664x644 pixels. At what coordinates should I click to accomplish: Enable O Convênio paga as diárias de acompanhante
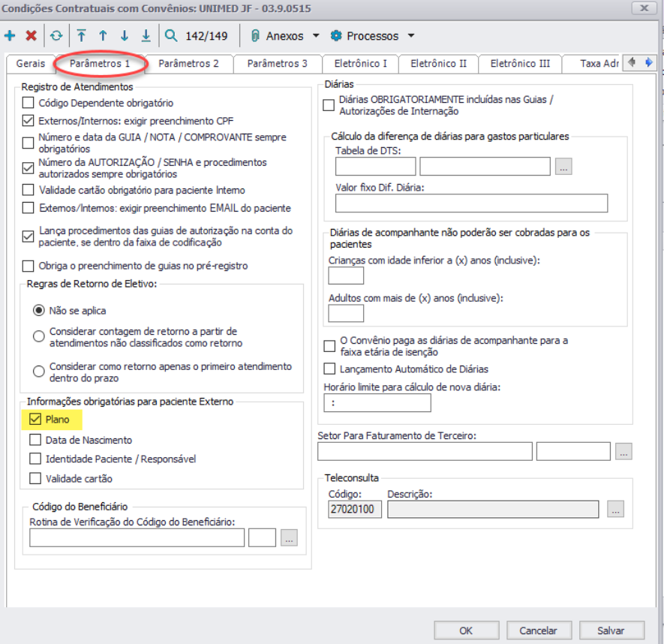(x=329, y=346)
